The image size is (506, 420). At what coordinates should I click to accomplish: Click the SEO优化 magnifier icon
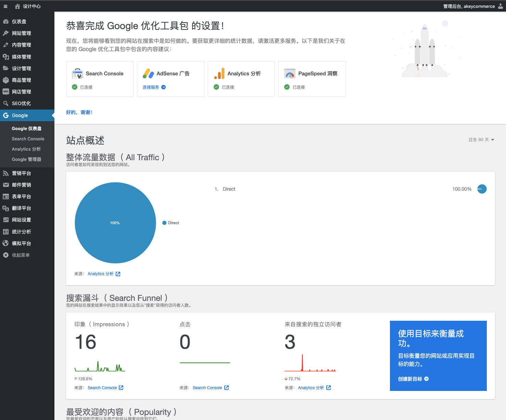tap(6, 103)
